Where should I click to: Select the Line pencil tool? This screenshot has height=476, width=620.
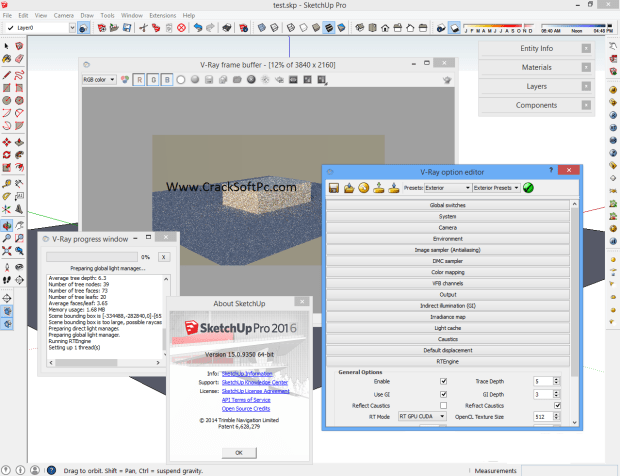pyautogui.click(x=6, y=75)
